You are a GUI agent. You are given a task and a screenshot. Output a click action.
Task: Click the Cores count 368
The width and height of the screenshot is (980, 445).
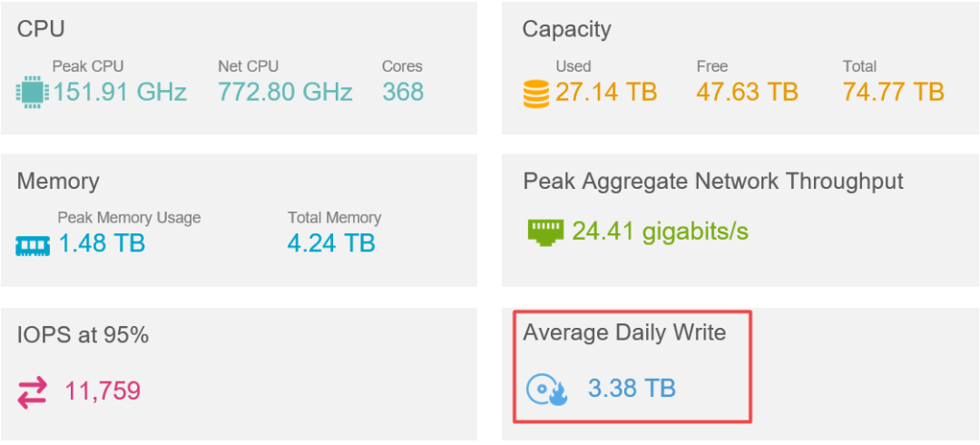pyautogui.click(x=403, y=92)
